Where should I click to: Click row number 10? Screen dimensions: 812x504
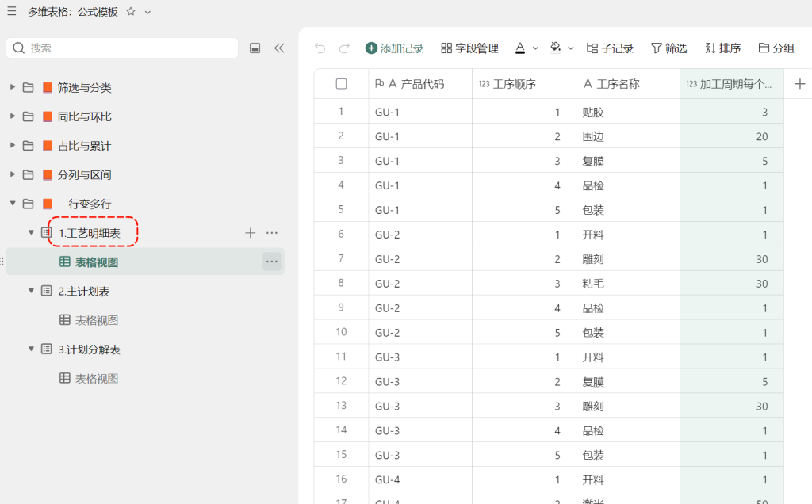click(341, 332)
